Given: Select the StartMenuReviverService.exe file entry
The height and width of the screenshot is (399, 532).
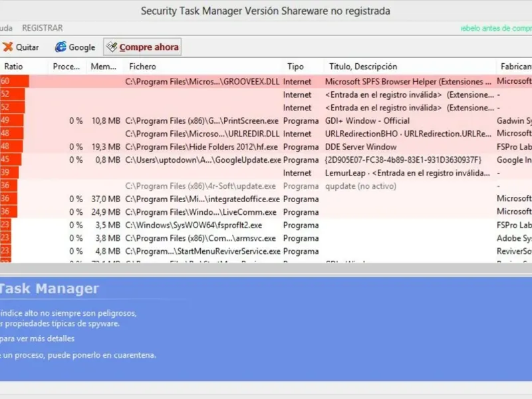Looking at the screenshot, I should click(203, 251).
